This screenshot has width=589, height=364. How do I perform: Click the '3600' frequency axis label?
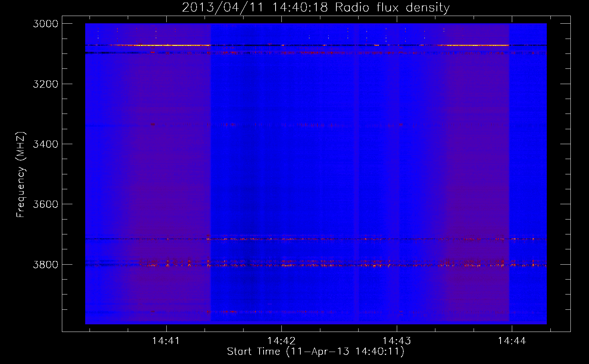tap(46, 204)
